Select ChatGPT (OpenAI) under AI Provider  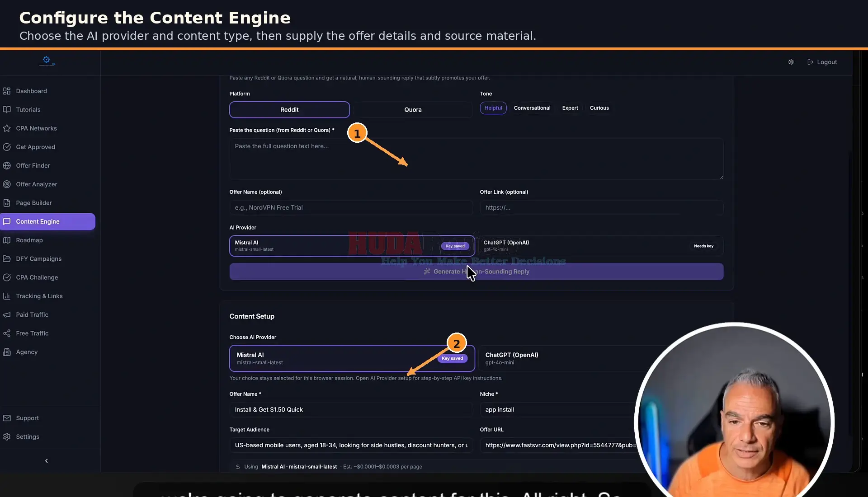click(601, 246)
